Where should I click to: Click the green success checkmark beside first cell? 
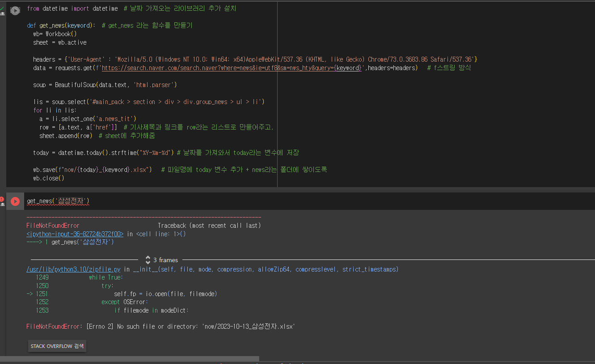2,8
